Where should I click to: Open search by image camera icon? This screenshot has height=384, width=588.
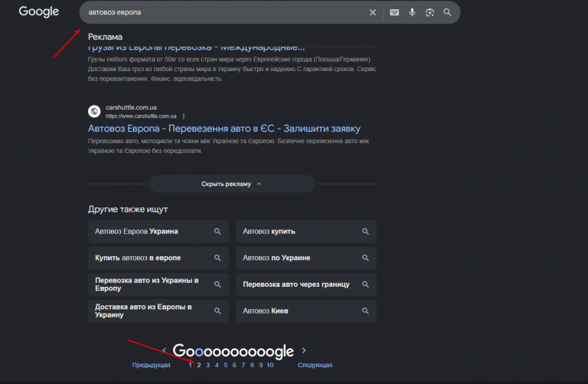click(430, 12)
